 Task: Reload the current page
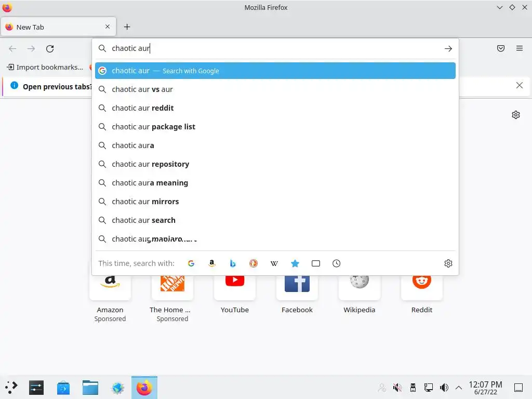pyautogui.click(x=50, y=48)
